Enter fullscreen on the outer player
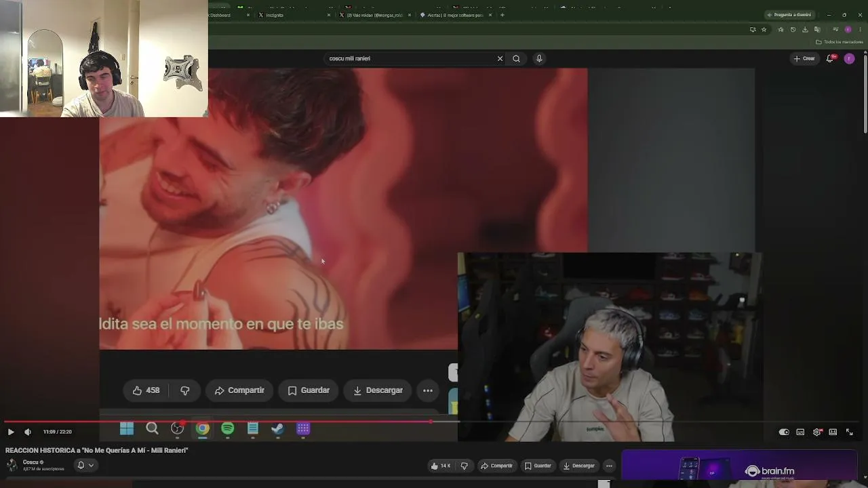868x488 pixels. tap(850, 432)
